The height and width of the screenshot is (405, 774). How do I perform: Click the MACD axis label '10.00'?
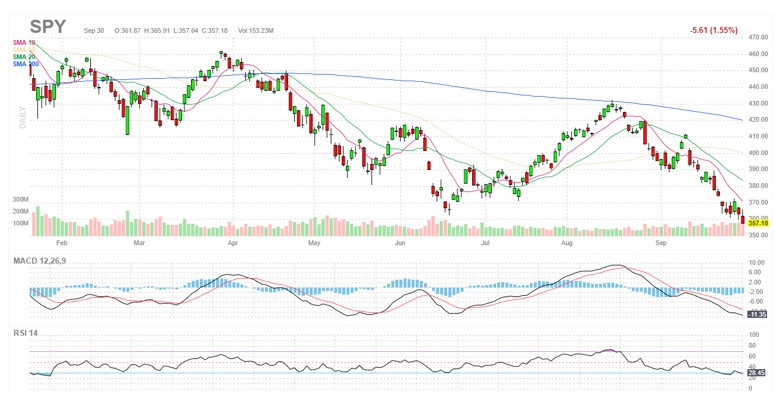click(756, 263)
